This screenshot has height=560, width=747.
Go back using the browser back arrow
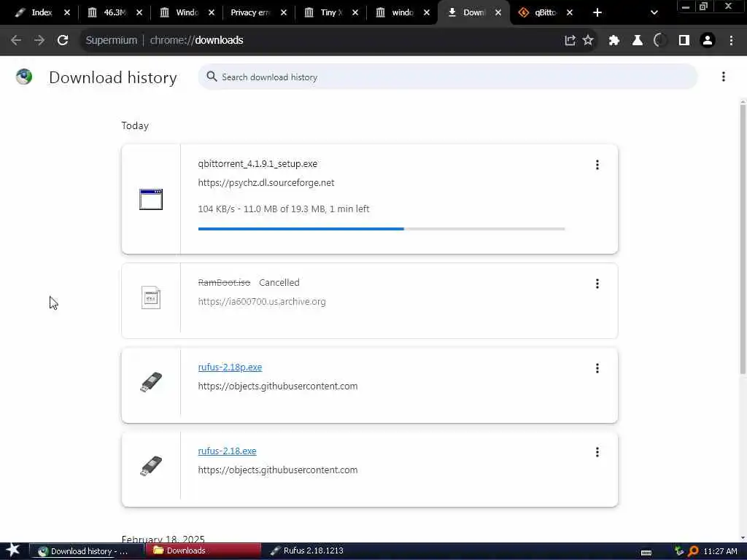point(16,41)
